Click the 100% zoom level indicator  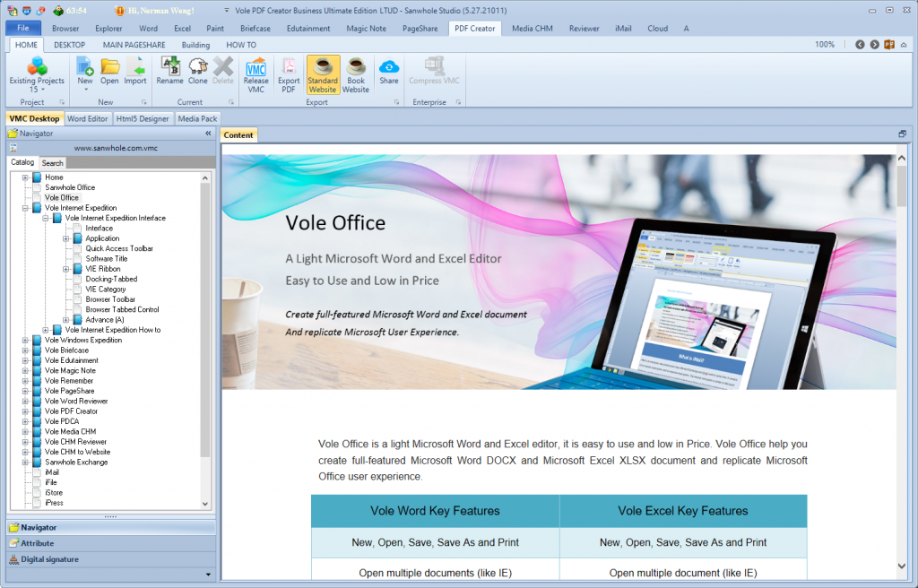tap(825, 45)
